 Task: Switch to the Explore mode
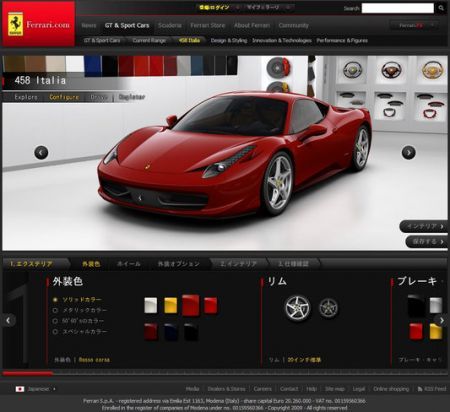click(26, 97)
